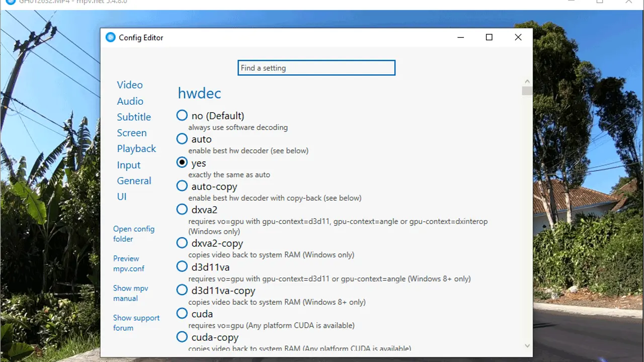
Task: Click the Config Editor app icon
Action: tap(110, 37)
